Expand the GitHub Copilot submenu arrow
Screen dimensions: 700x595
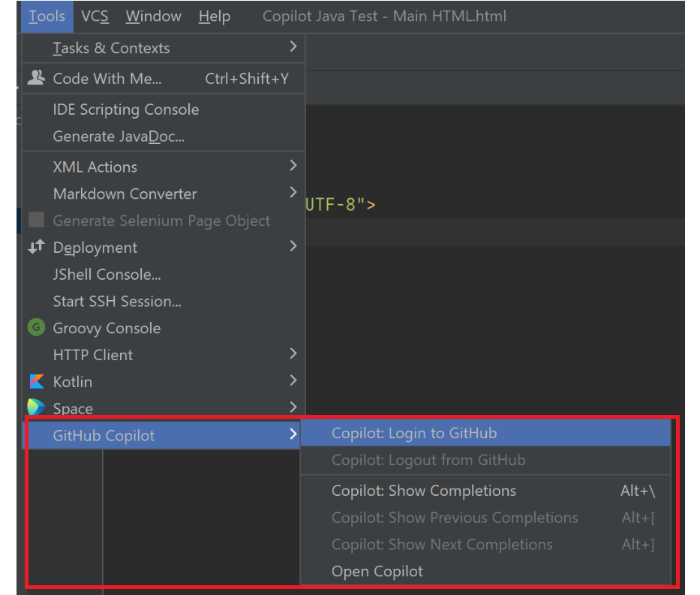click(x=293, y=434)
